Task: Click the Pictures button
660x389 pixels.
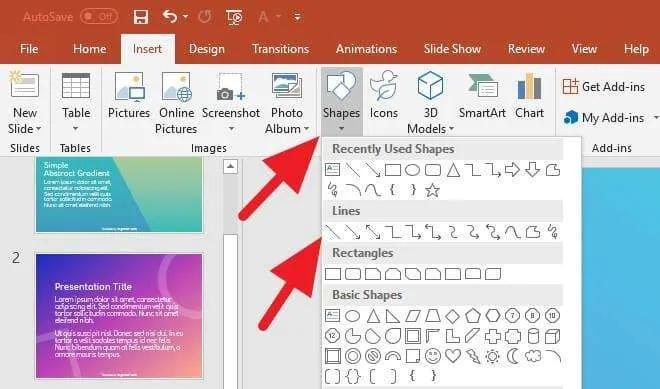Action: (129, 95)
